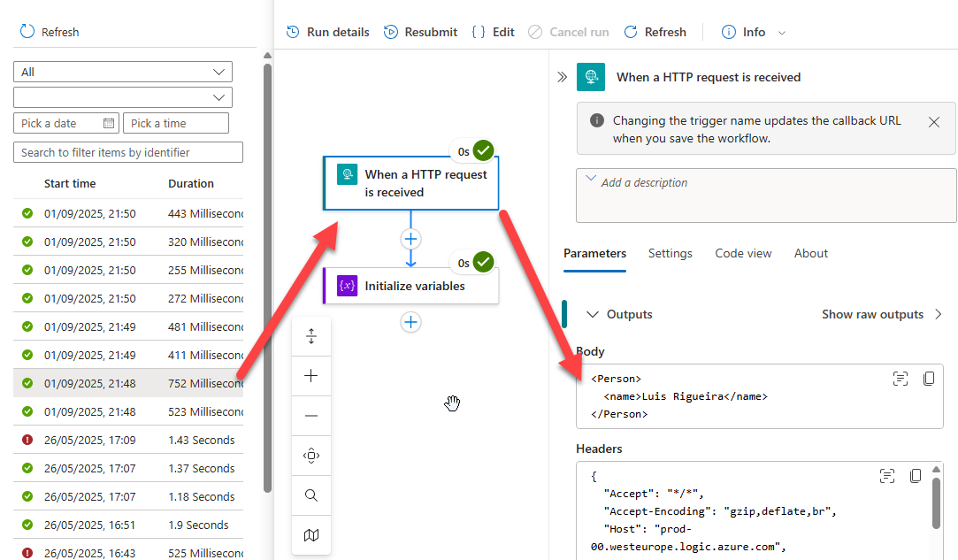Collapse the details panel with double chevron
This screenshot has width=958, height=560.
pyautogui.click(x=562, y=77)
